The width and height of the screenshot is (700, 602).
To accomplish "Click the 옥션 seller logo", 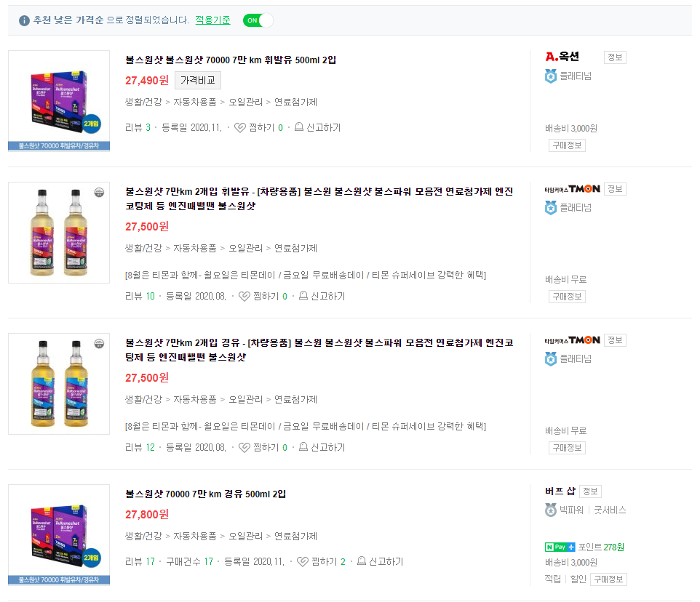I will coord(562,56).
